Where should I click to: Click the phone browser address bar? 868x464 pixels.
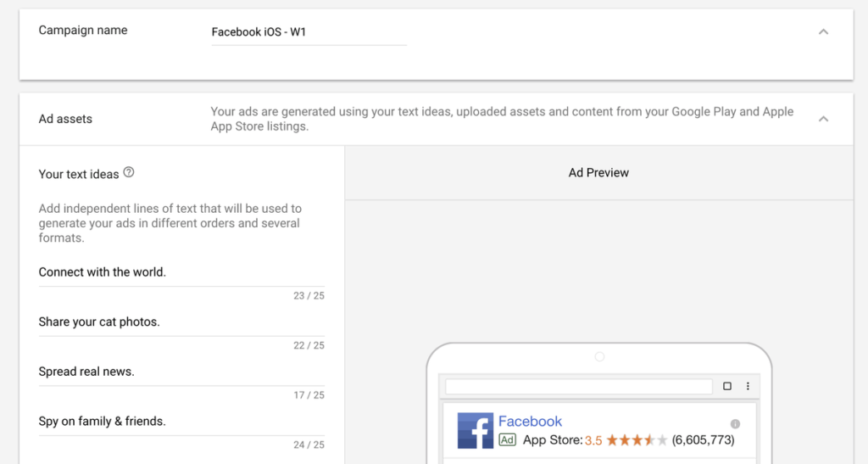[x=578, y=387]
